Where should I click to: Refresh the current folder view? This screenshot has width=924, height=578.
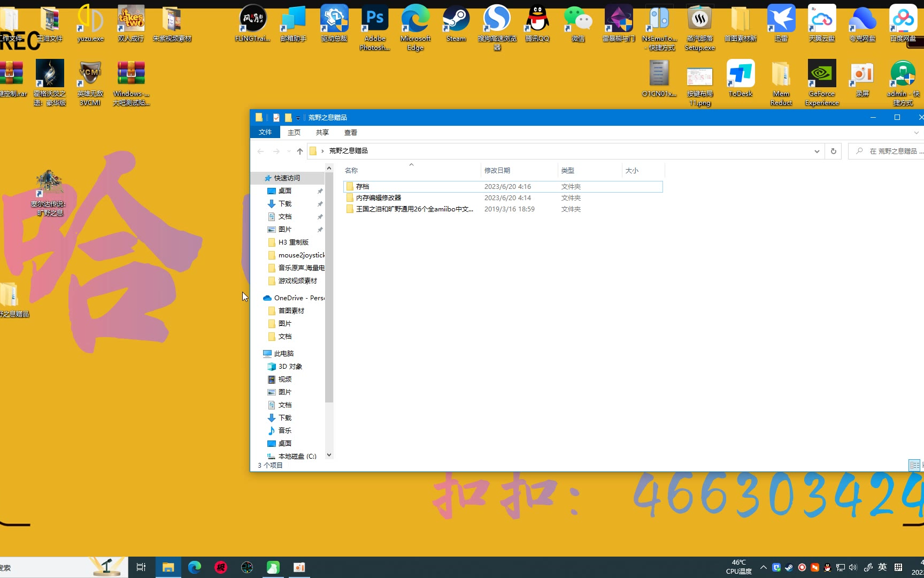point(833,151)
